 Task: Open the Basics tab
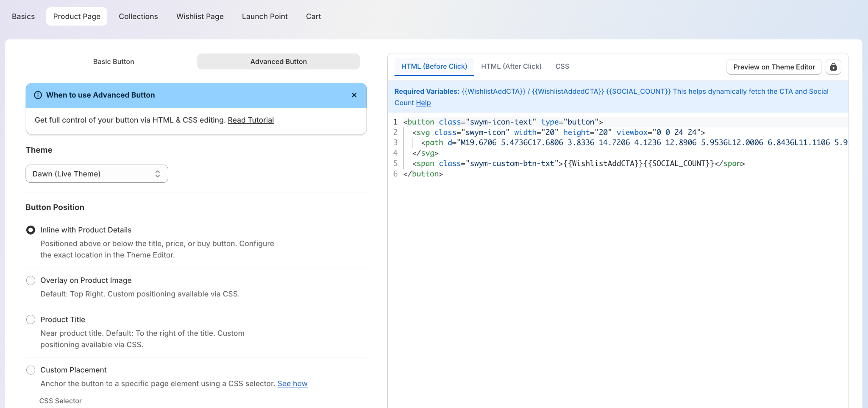23,17
